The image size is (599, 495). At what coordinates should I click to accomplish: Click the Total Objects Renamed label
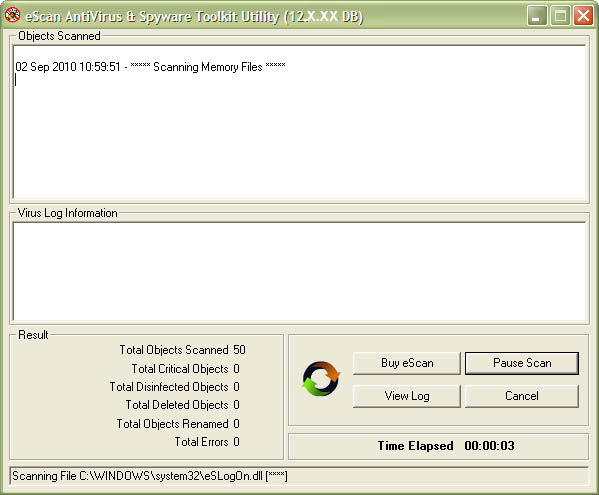point(173,424)
